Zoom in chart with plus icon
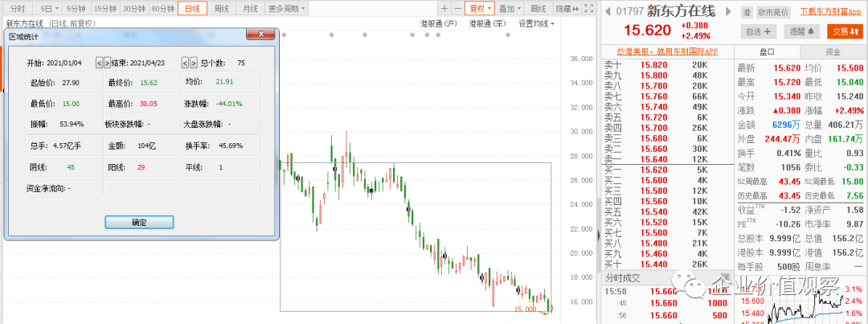Image resolution: width=868 pixels, height=324 pixels. coord(444,9)
